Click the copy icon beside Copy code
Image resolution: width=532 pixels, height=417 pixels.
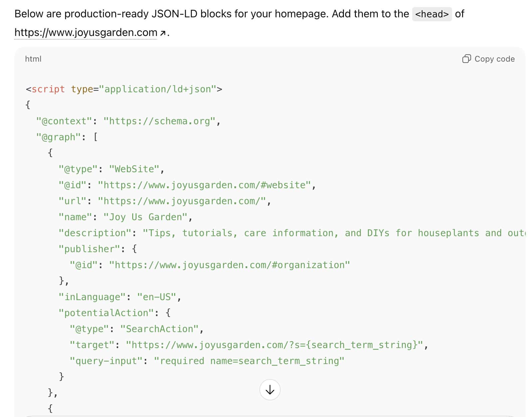466,59
